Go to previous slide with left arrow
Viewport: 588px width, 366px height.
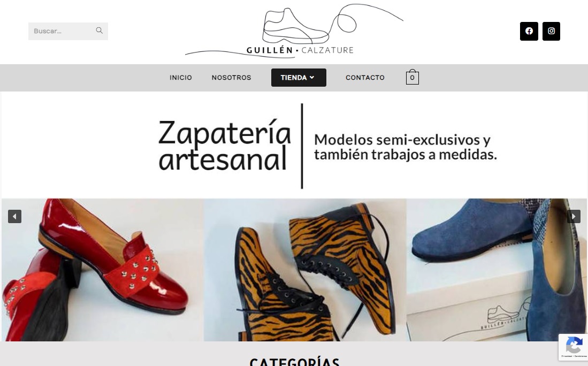(14, 216)
